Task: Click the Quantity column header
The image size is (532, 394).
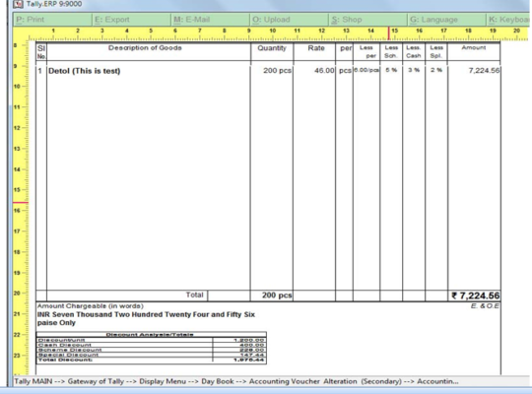Action: [272, 48]
